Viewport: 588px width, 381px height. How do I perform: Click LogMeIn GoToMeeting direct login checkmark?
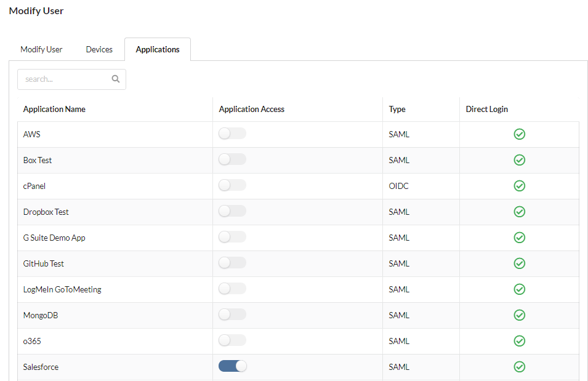coord(520,289)
